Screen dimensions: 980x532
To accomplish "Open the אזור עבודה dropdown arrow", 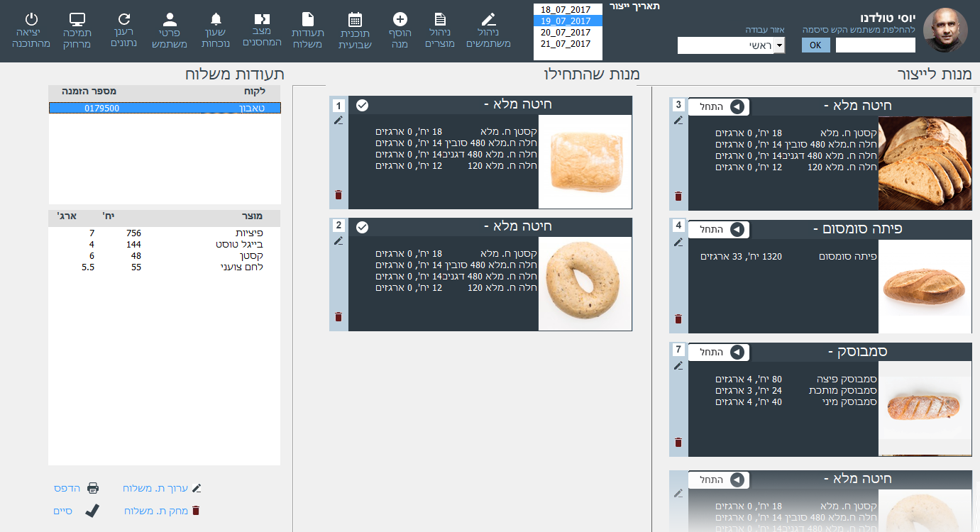I will point(779,45).
